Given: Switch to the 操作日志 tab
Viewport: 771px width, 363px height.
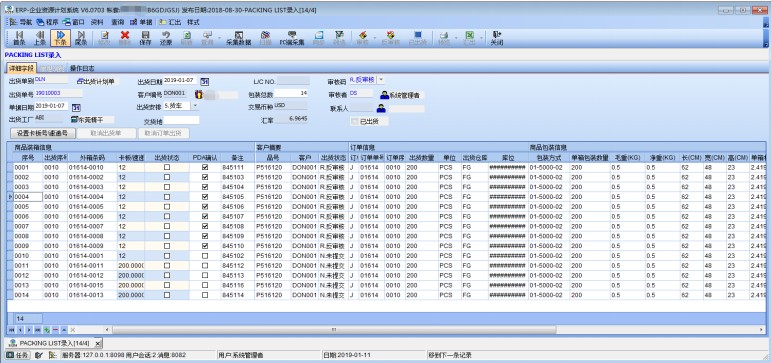Looking at the screenshot, I should click(x=82, y=68).
